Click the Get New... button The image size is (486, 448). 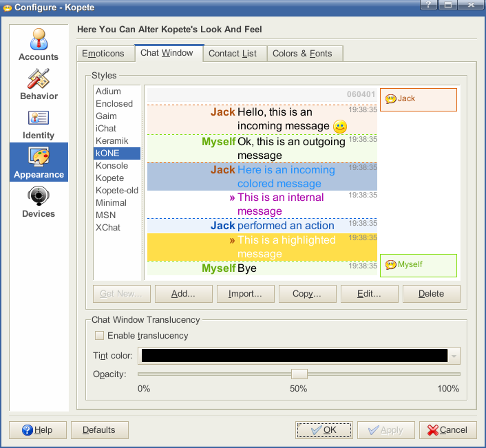(x=121, y=294)
